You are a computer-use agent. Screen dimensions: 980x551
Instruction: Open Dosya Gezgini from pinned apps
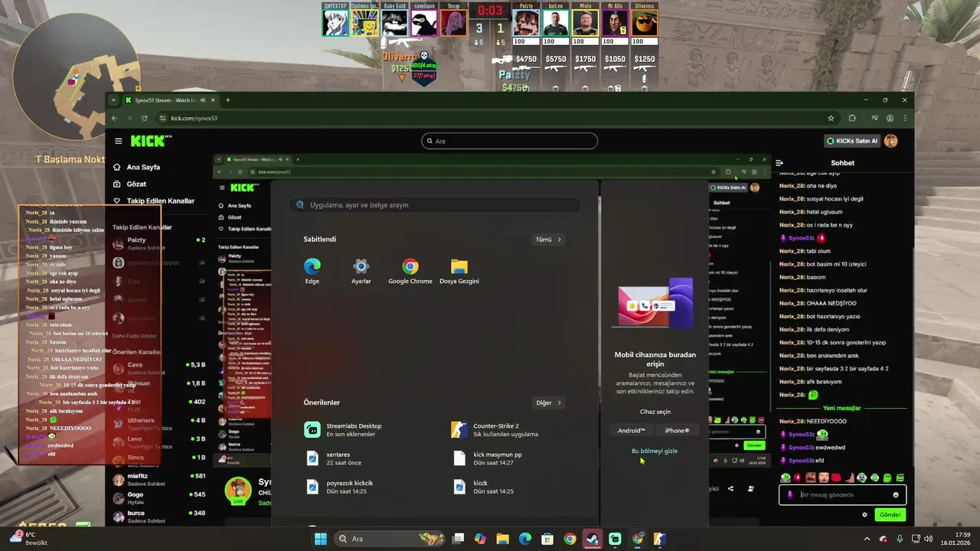459,272
